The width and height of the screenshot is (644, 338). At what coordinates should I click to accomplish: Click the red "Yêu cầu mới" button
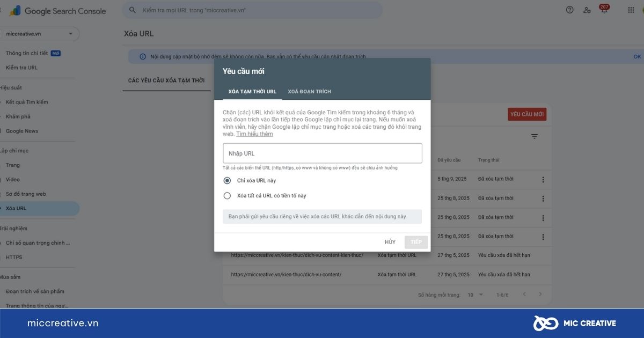(526, 114)
